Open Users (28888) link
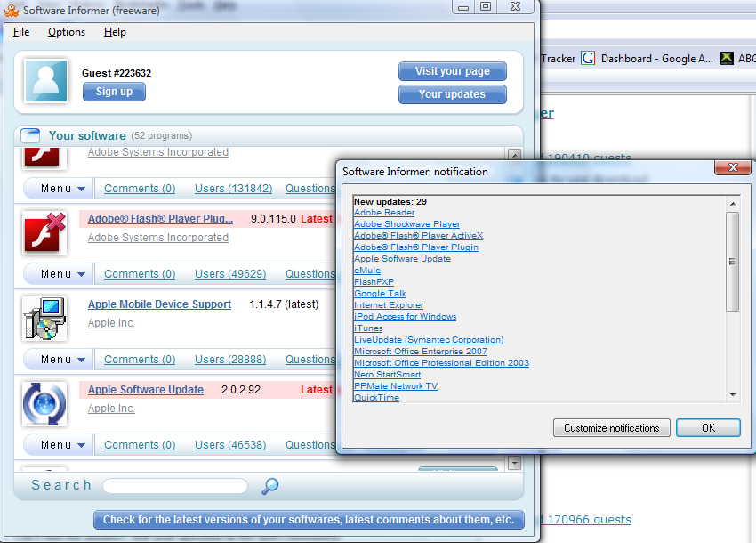This screenshot has height=543, width=756. tap(230, 360)
